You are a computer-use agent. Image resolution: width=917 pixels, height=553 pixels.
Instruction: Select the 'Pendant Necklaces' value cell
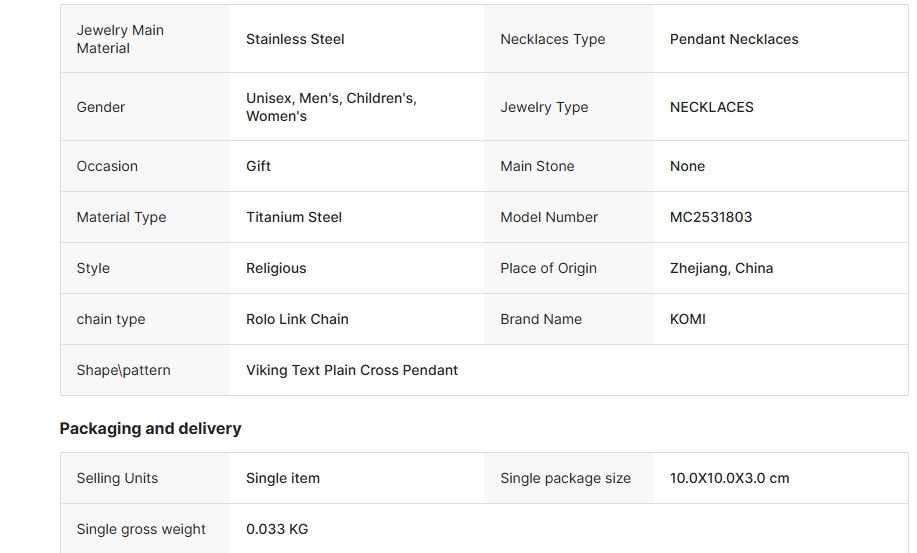pyautogui.click(x=734, y=39)
